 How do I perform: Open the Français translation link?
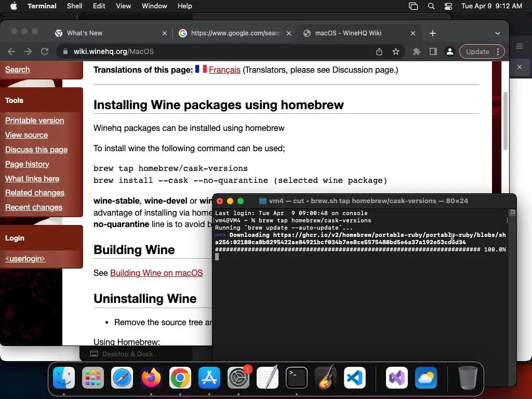(224, 70)
